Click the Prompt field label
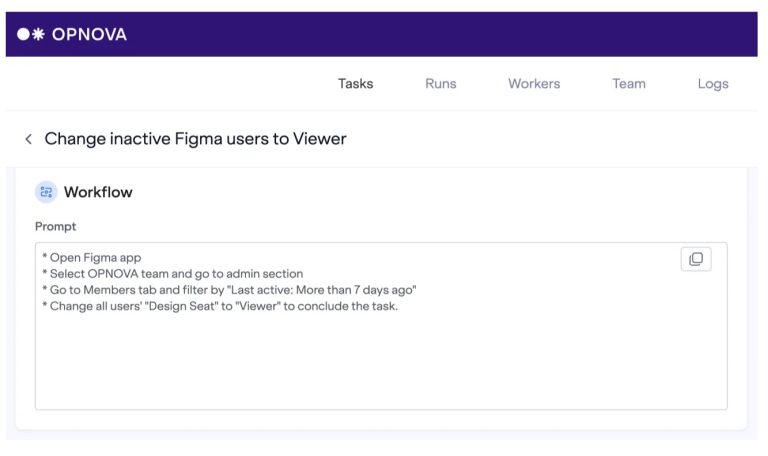768x456 pixels. [x=56, y=227]
